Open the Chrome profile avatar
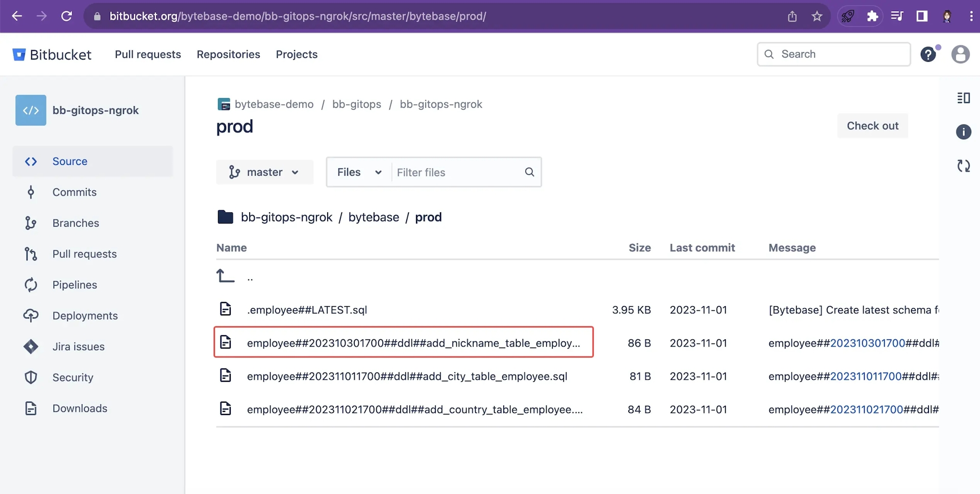980x494 pixels. click(947, 16)
